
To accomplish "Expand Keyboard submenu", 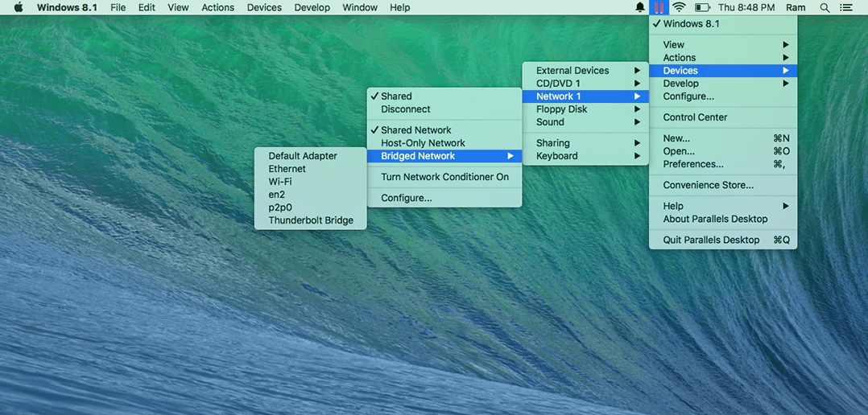I will (585, 156).
